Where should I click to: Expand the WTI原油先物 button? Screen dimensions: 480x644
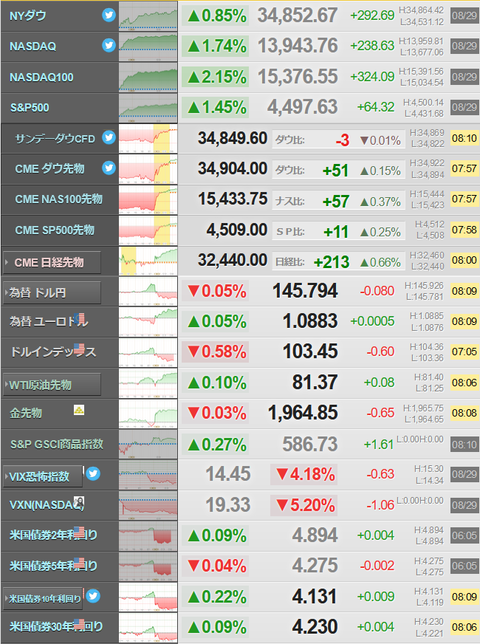52,384
